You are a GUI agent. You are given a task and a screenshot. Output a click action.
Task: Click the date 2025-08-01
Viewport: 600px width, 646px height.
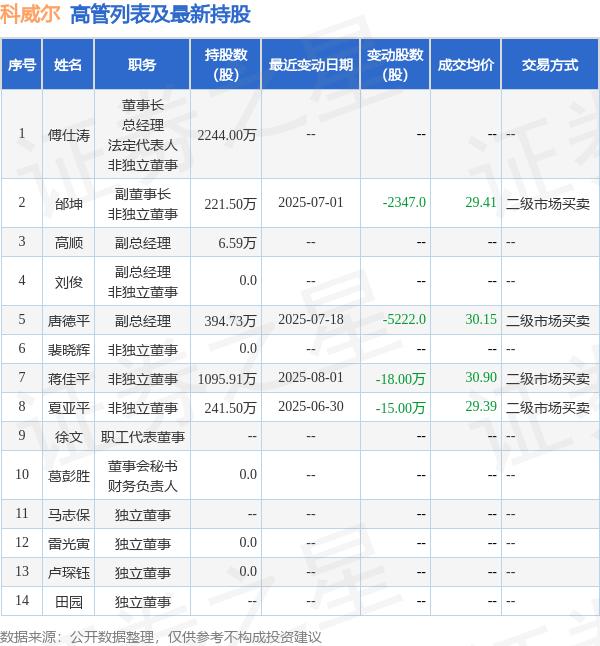(x=311, y=377)
